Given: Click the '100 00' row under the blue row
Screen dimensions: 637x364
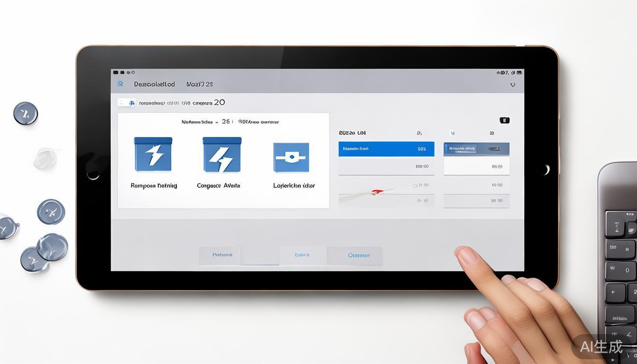Looking at the screenshot, I should 386,166.
